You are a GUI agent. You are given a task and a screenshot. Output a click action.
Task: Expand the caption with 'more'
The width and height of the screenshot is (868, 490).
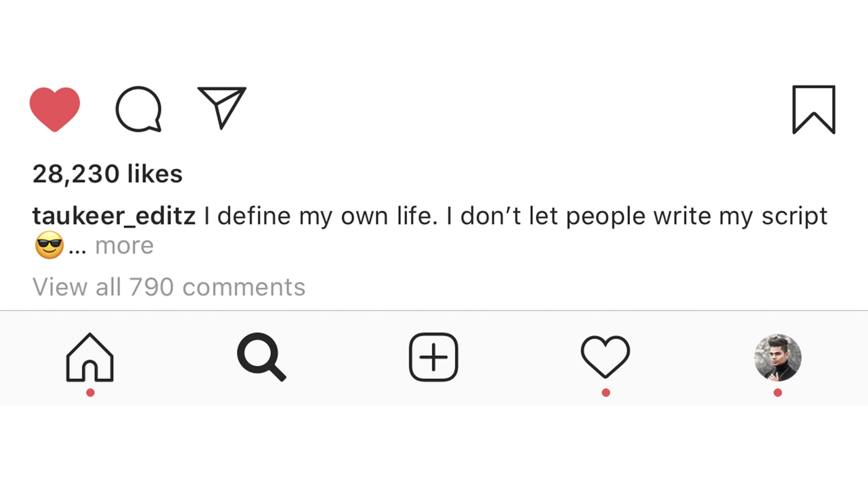click(124, 245)
